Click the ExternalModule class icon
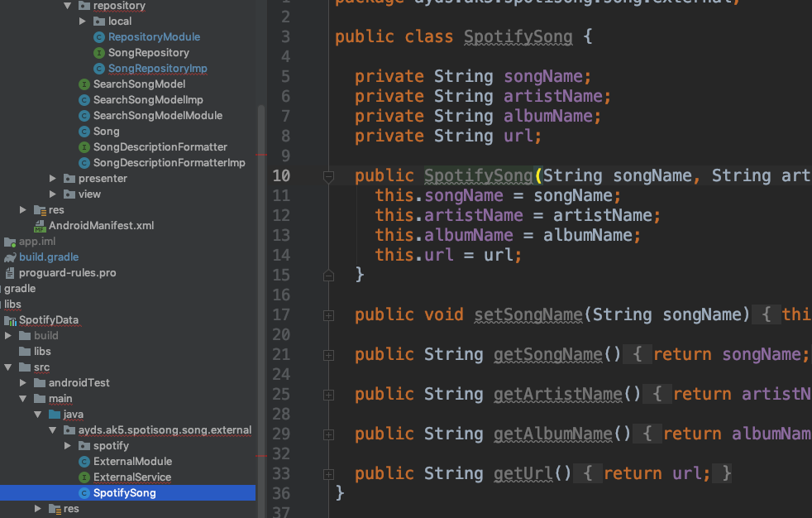Screen dimensions: 812x518 (84, 462)
